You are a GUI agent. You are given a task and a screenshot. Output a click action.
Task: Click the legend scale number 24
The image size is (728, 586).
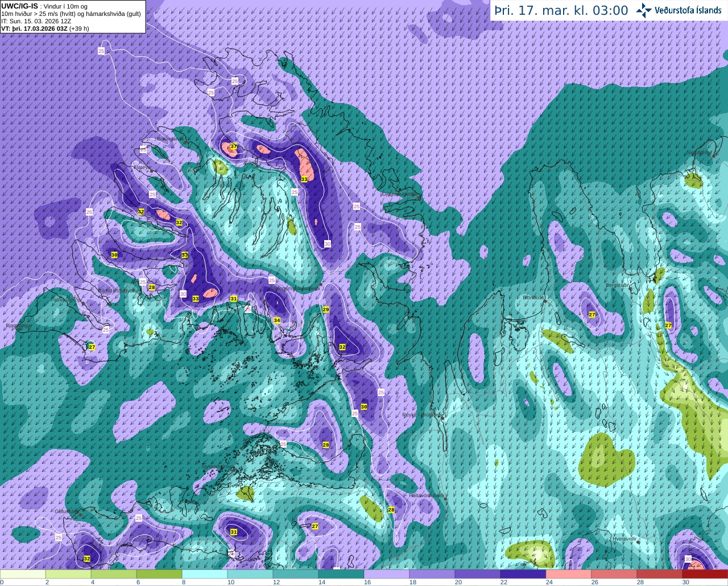[x=549, y=582]
